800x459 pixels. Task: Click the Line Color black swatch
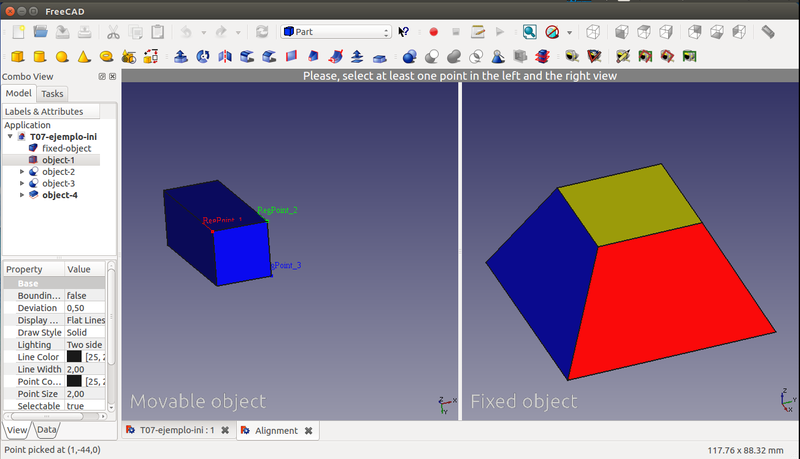pyautogui.click(x=74, y=356)
